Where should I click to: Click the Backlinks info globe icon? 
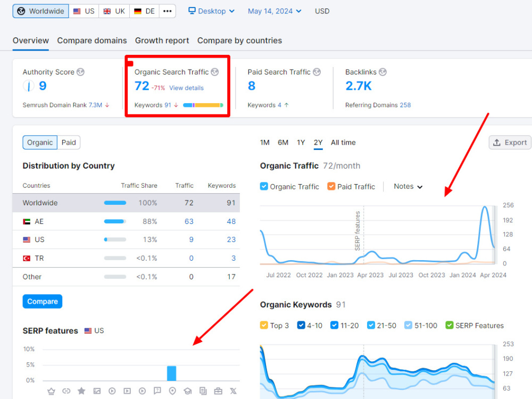tap(383, 72)
